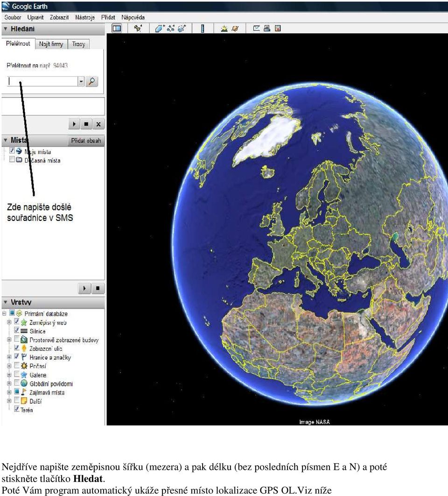Collapse the Primární databáze tree node

pos(4,313)
